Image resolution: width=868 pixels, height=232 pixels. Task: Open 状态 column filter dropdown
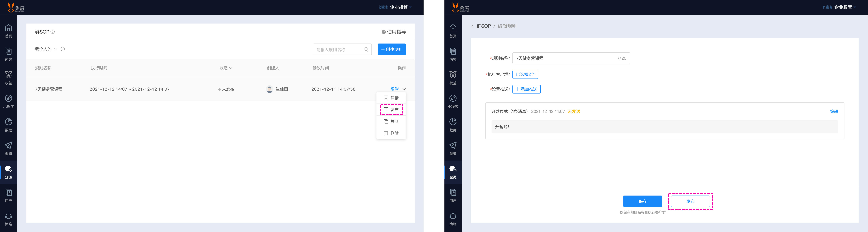[x=226, y=68]
